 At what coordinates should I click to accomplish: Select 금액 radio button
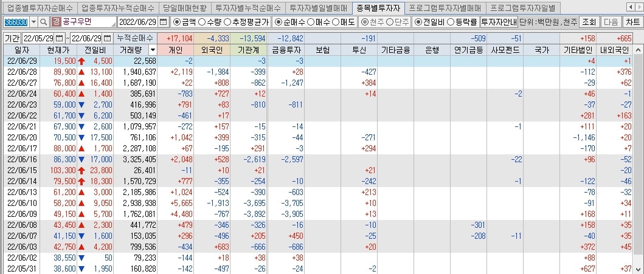coord(177,22)
